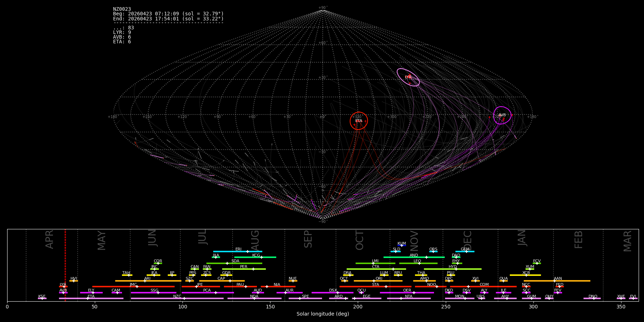Image resolution: width=644 pixels, height=322 pixels.
Task: Click the NOO shower label in the timeline
Action: (x=431, y=285)
